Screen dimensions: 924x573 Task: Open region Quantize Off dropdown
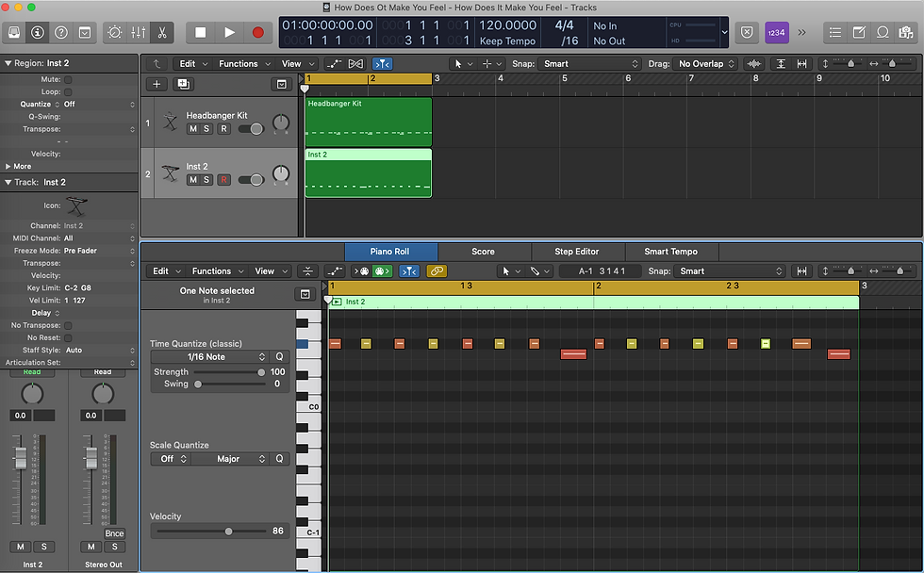tap(99, 105)
